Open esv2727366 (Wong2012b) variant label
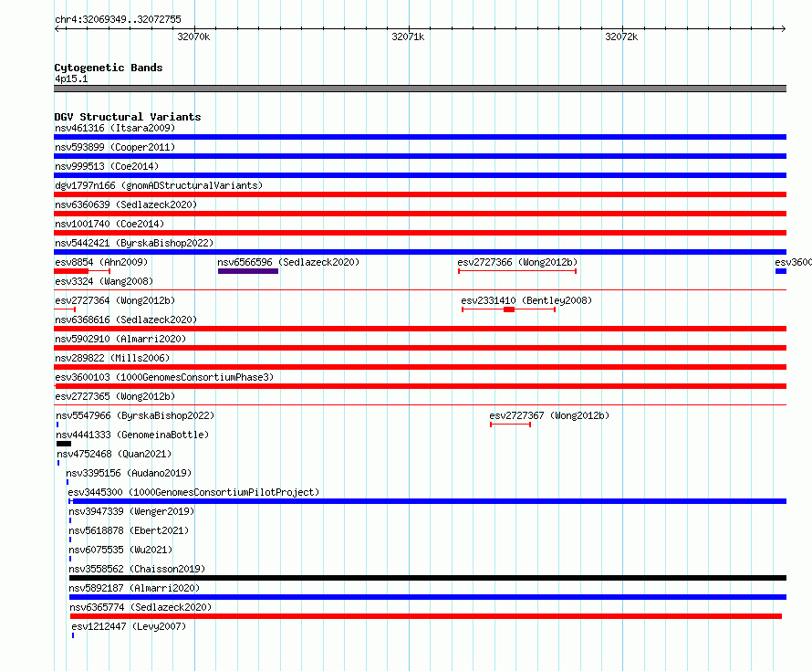812x671 pixels. pos(517,262)
